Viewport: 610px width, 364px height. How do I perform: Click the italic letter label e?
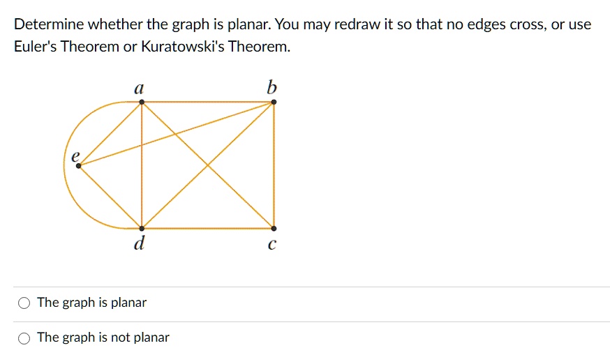[x=75, y=156]
